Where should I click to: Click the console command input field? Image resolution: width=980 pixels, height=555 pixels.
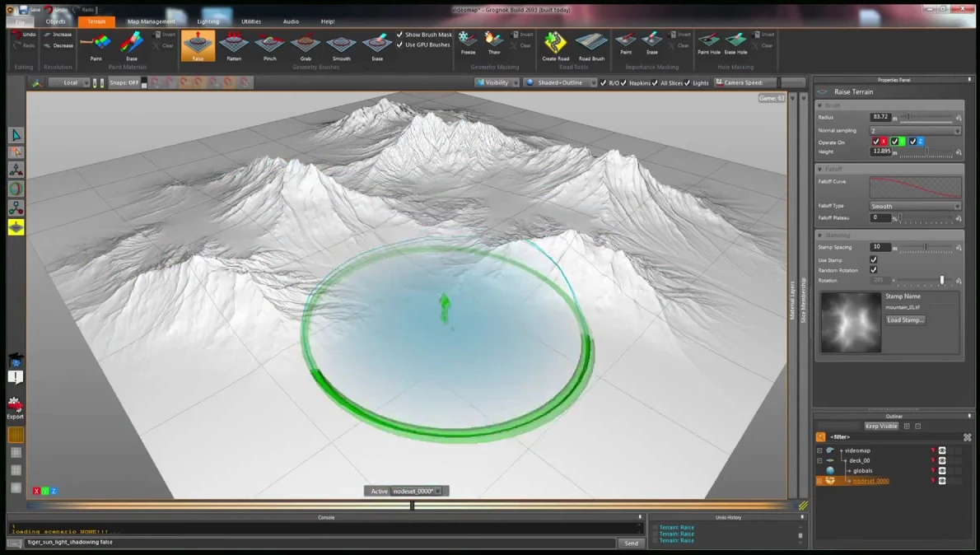click(x=320, y=543)
